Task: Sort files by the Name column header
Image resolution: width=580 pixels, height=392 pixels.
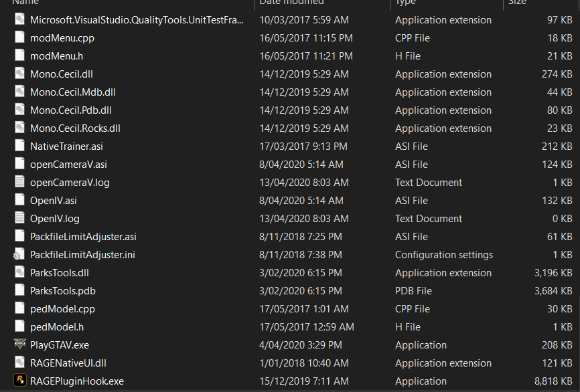Action: pyautogui.click(x=25, y=3)
